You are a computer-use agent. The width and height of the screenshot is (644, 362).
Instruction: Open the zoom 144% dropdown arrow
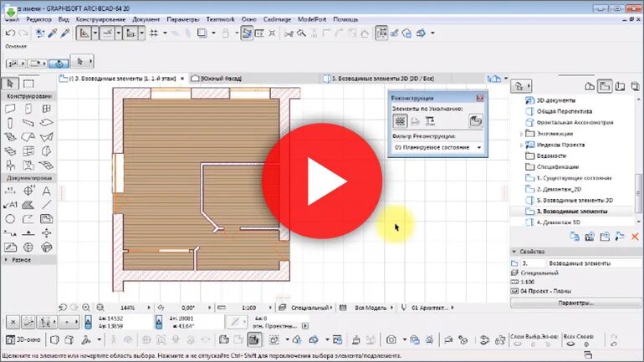coord(149,308)
